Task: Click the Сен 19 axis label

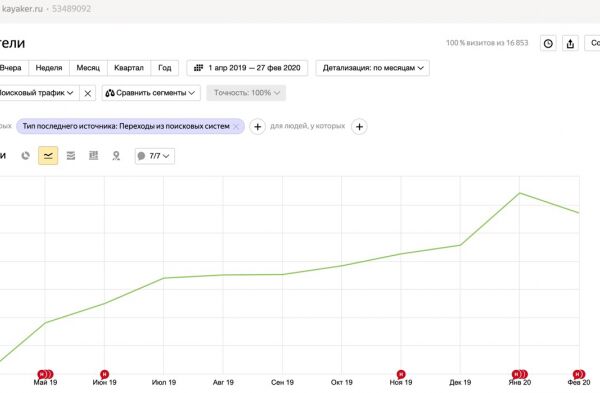Action: point(282,382)
